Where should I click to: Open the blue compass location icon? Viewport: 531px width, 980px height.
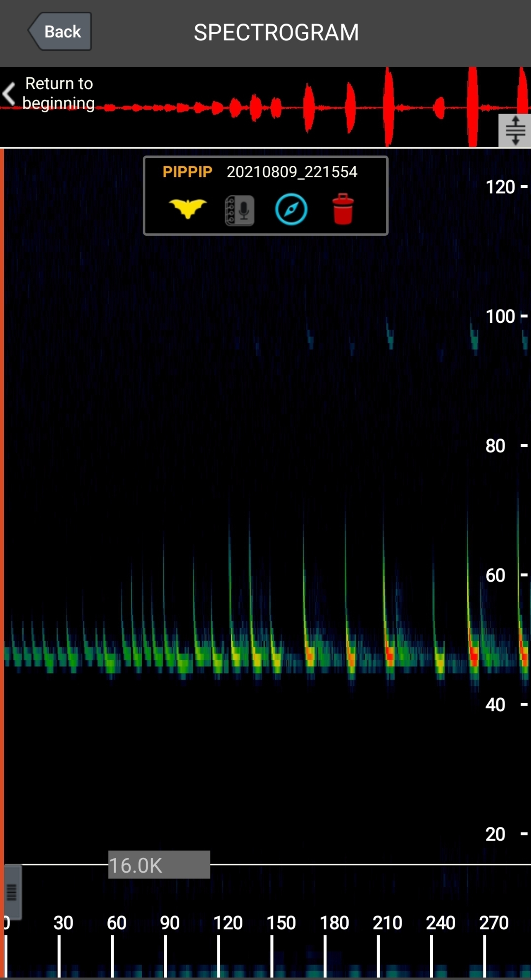(291, 209)
